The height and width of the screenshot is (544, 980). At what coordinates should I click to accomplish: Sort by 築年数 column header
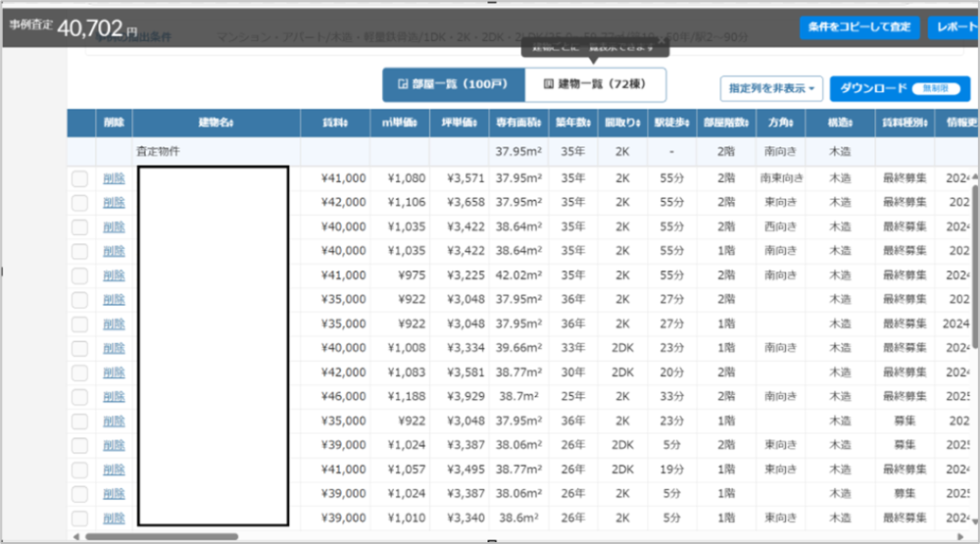[573, 123]
